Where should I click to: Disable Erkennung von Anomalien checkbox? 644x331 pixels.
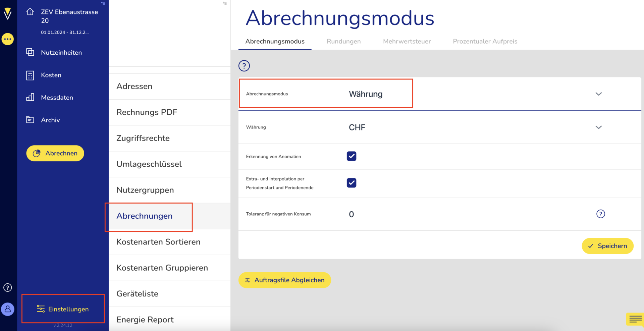coord(351,156)
